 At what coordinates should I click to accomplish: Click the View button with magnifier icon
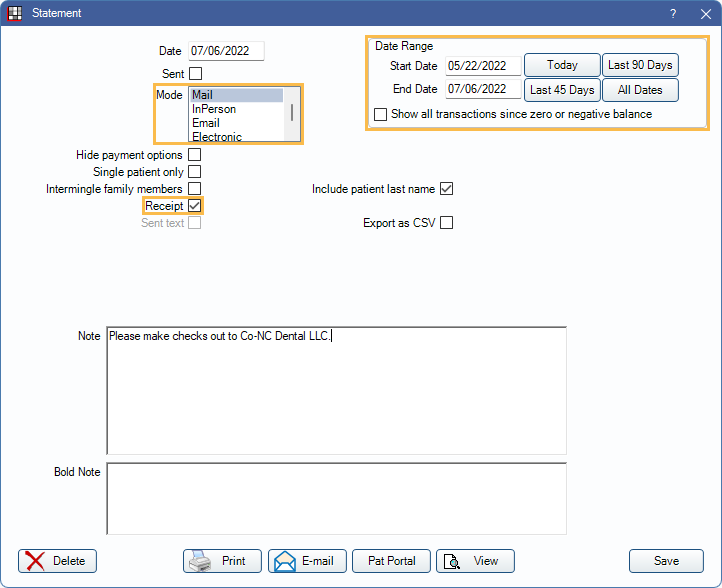(x=475, y=561)
